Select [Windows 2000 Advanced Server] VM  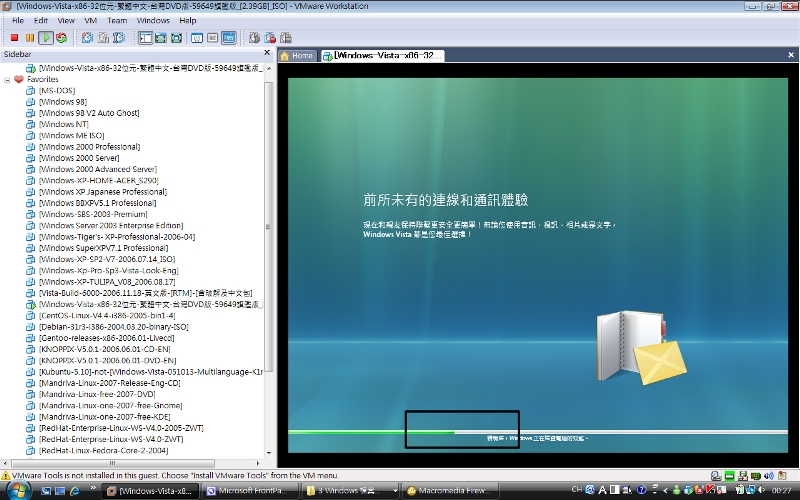[98, 169]
